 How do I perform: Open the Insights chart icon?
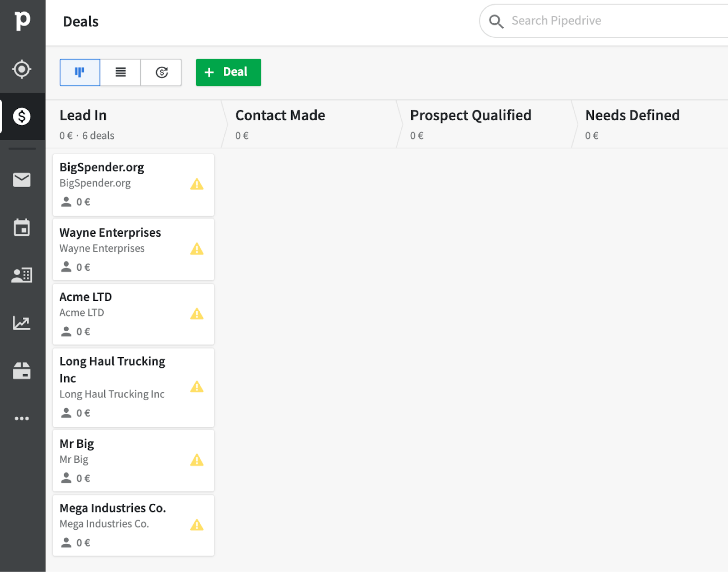coord(22,323)
